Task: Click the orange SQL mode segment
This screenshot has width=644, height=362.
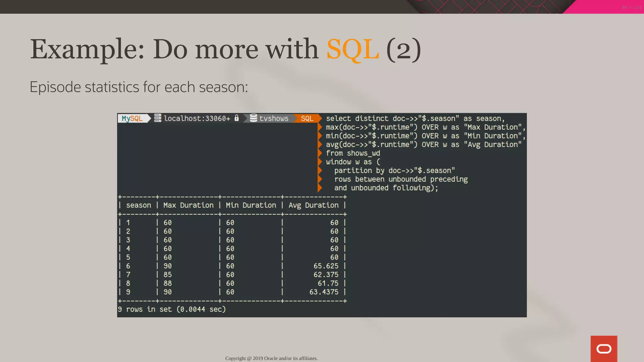Action: [x=307, y=118]
